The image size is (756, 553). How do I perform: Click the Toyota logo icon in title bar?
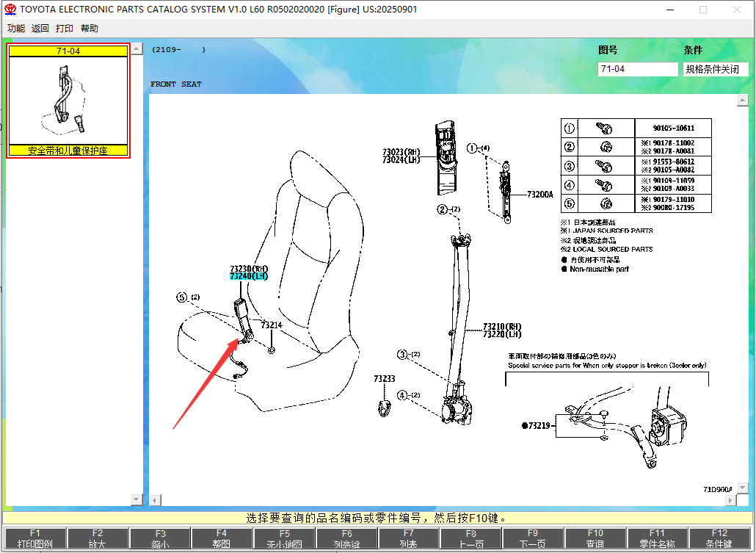coord(10,9)
